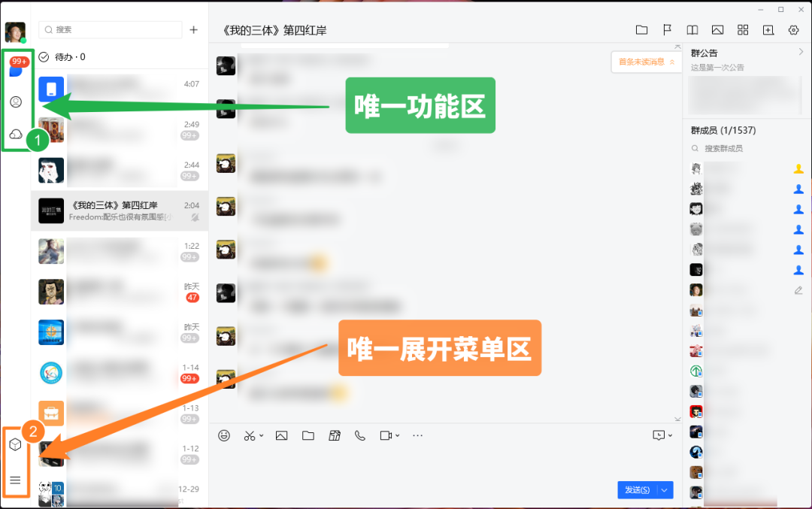Click the 发送(S) send button

[x=638, y=490]
